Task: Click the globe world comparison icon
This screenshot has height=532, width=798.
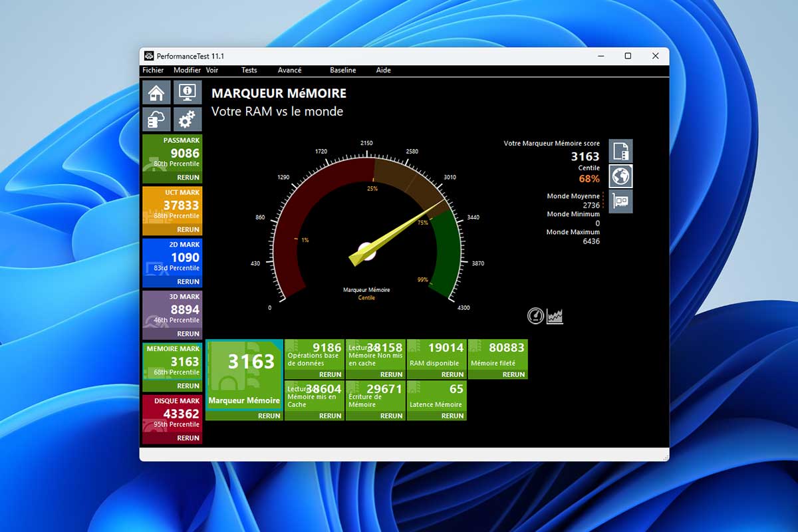Action: 620,176
